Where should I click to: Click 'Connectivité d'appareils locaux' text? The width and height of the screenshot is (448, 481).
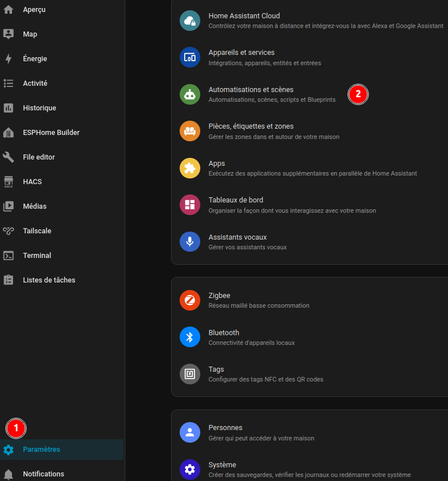pos(252,343)
